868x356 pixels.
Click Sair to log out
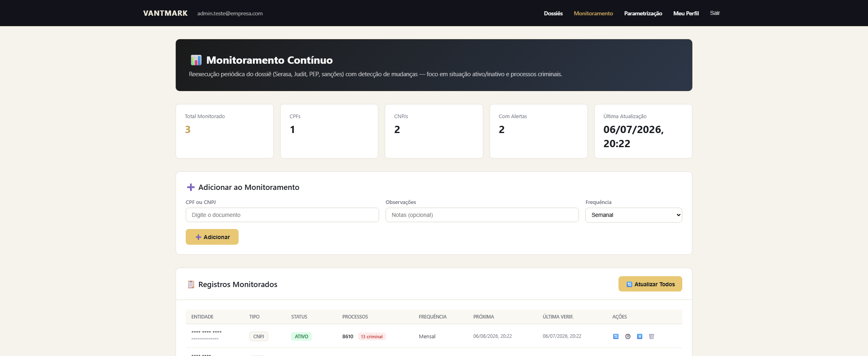click(715, 13)
